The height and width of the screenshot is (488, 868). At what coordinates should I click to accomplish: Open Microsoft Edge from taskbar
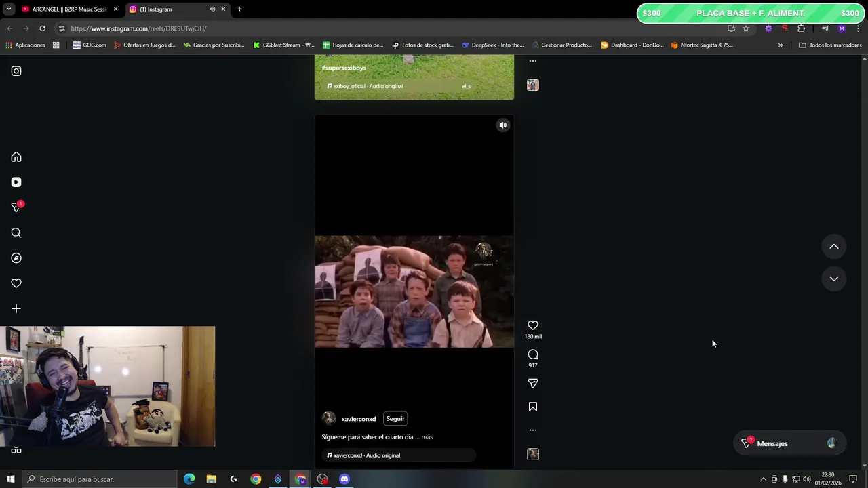tap(189, 479)
